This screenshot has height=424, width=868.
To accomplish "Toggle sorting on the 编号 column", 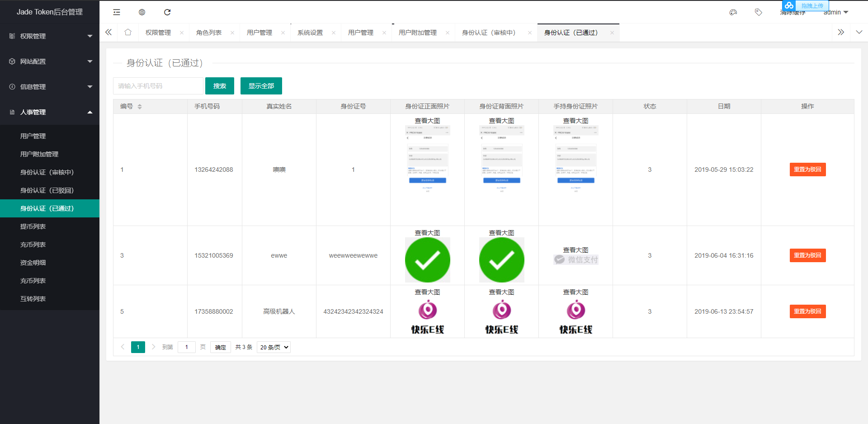I will point(140,107).
